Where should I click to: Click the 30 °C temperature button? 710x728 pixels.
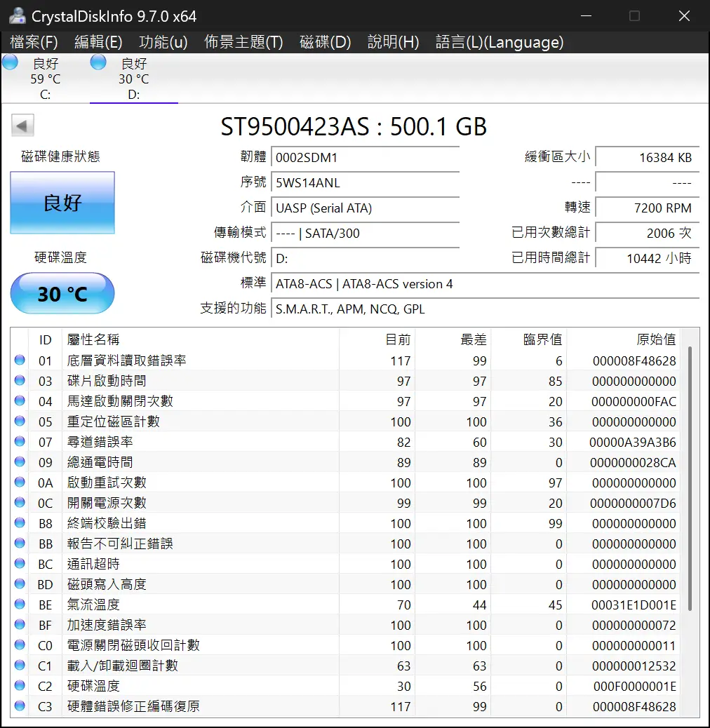pyautogui.click(x=62, y=293)
